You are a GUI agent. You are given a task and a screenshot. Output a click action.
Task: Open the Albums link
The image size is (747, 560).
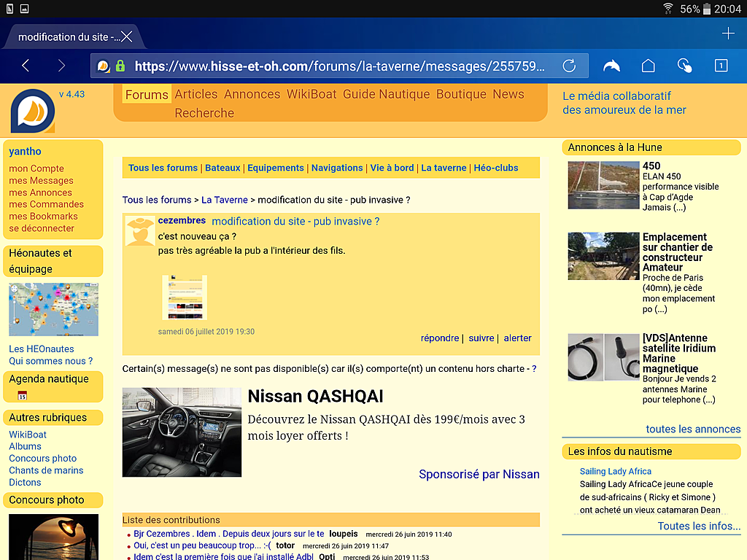coord(26,447)
